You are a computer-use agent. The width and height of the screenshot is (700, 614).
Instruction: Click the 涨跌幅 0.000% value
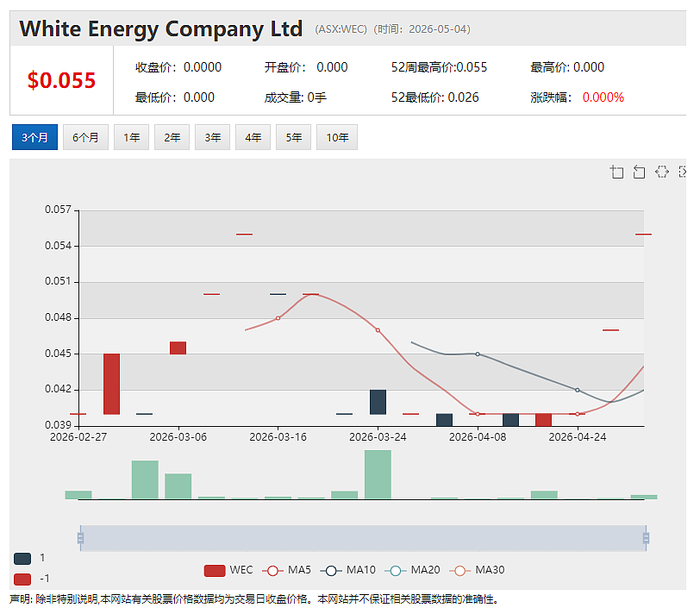coord(578,97)
